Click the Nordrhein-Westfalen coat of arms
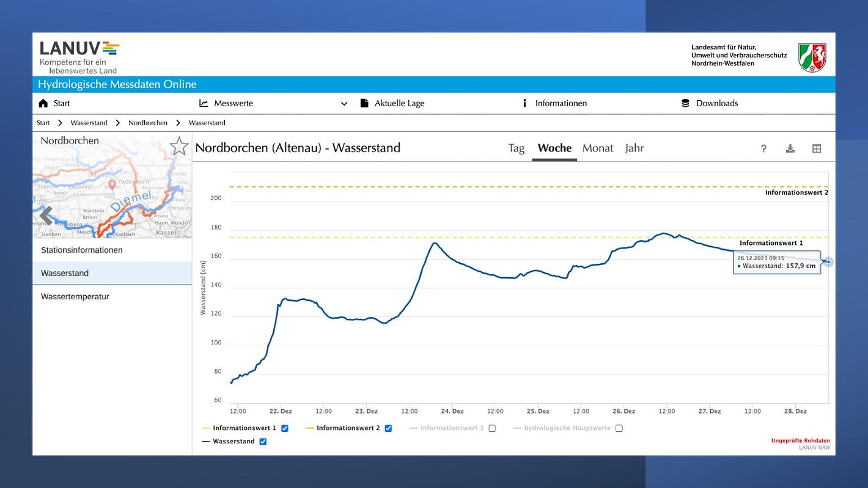868x488 pixels. point(812,57)
